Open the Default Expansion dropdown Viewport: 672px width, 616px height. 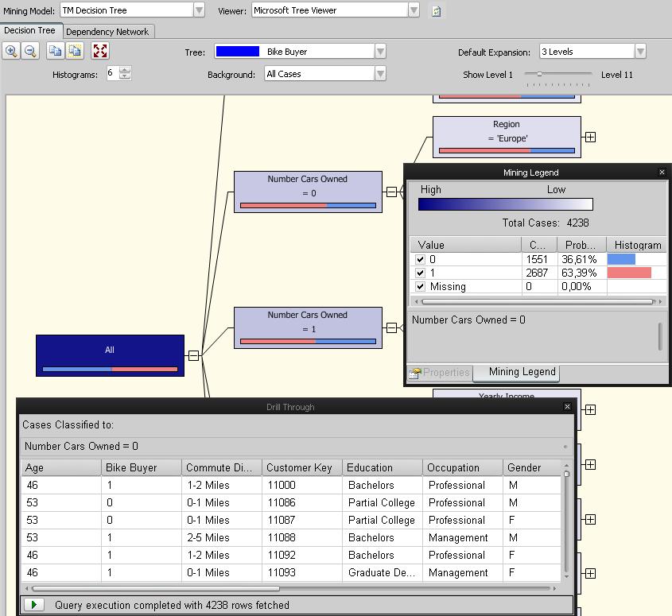[640, 52]
